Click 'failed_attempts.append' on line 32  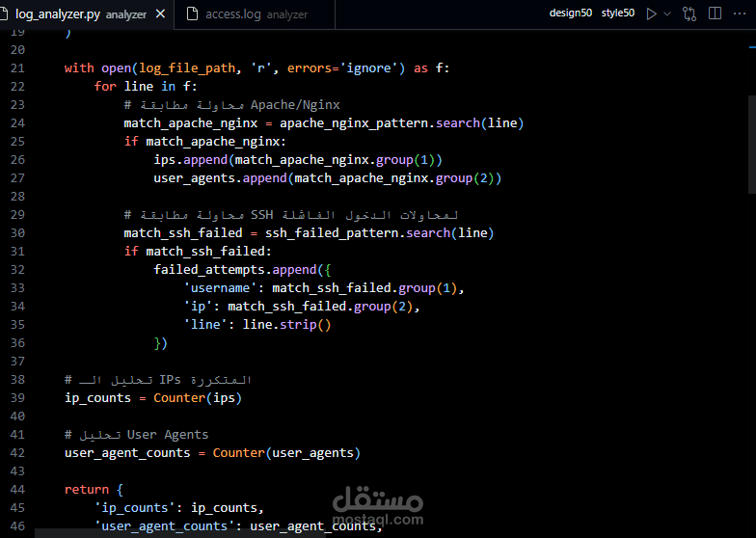[x=235, y=270]
